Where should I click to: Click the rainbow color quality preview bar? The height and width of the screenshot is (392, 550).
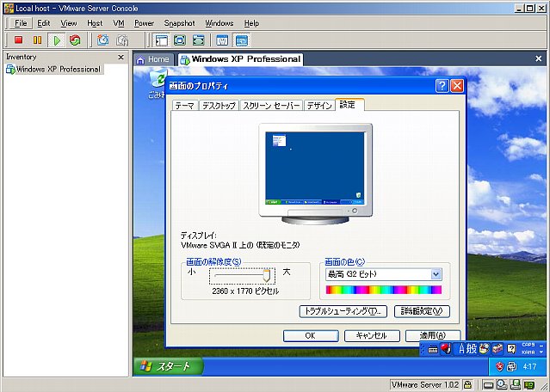point(383,290)
